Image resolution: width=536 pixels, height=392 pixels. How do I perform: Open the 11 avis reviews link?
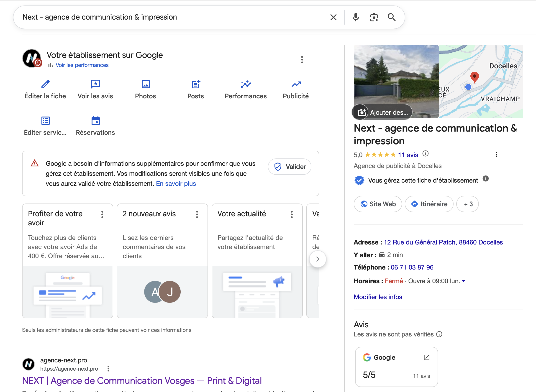click(x=408, y=155)
